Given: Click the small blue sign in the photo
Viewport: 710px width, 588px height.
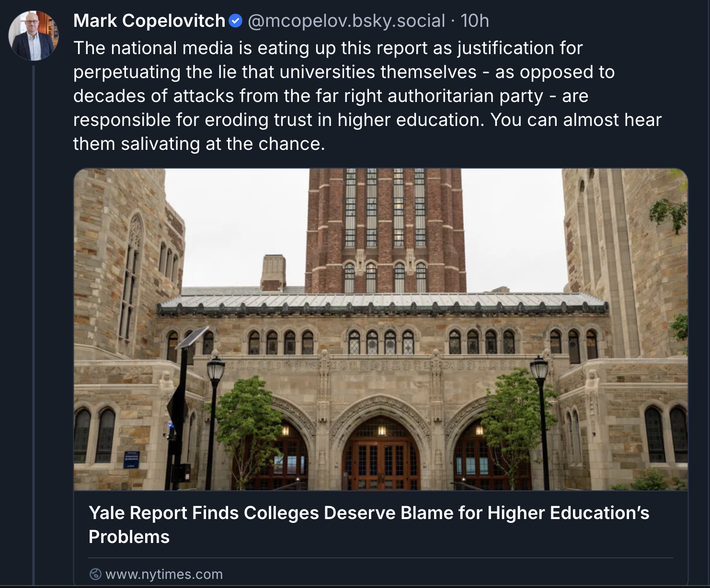Looking at the screenshot, I should pos(131,459).
